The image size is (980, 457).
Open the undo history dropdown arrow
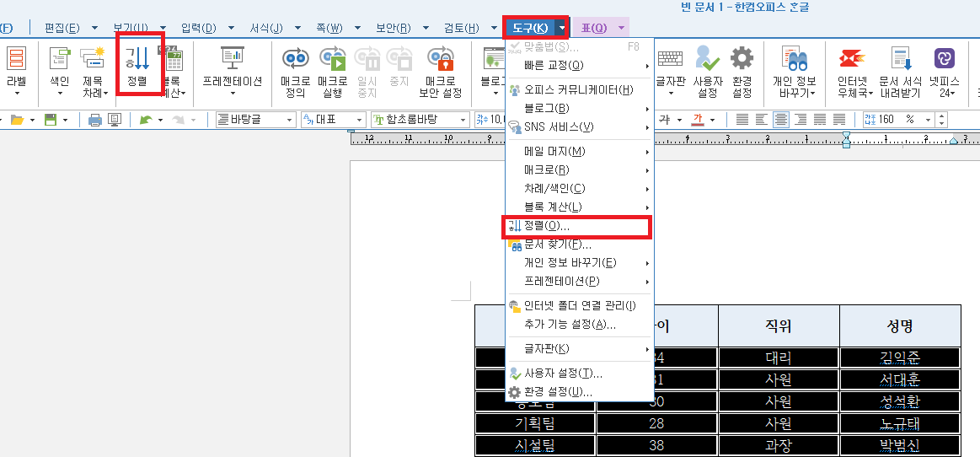click(161, 120)
